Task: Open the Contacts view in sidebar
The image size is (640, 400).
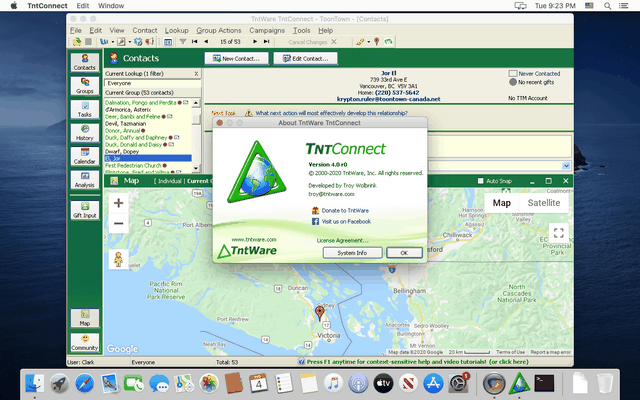Action: click(x=84, y=62)
